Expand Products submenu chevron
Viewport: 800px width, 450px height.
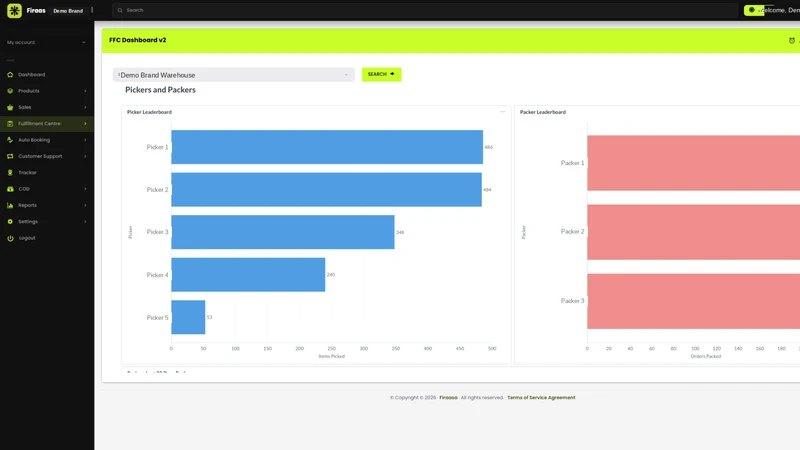(85, 91)
